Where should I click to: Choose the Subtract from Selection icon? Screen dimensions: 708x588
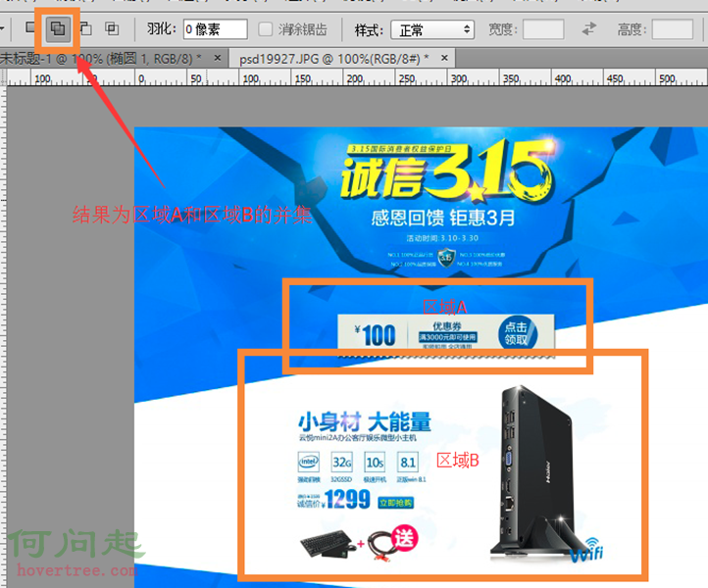point(86,28)
